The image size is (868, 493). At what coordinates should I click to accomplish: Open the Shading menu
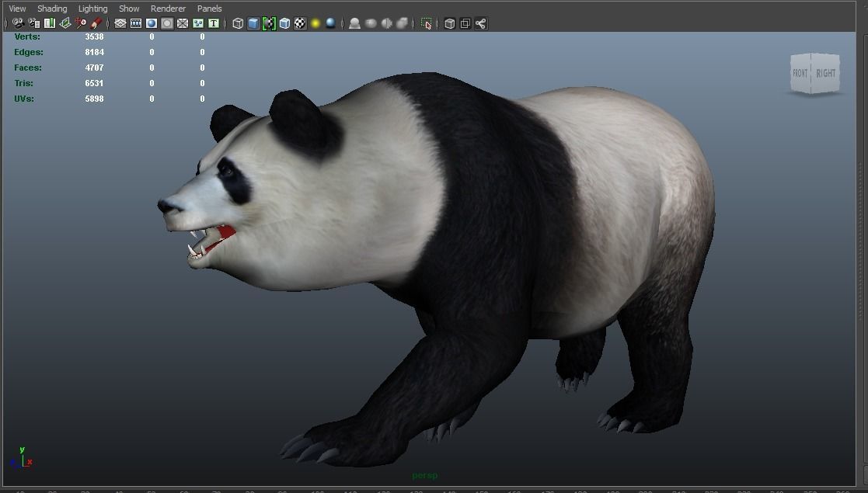[x=52, y=9]
